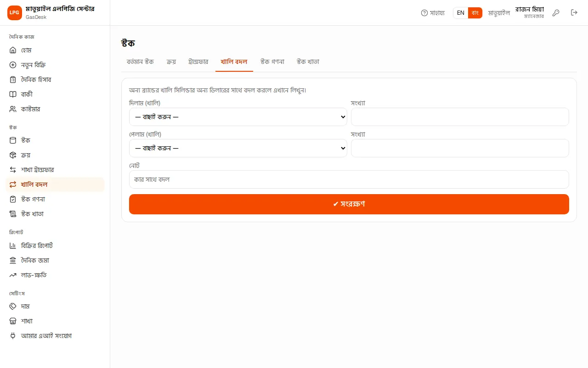Viewport: 588px width, 368px height.
Task: Open নতুন বিক্রি plus icon
Action: coord(13,65)
